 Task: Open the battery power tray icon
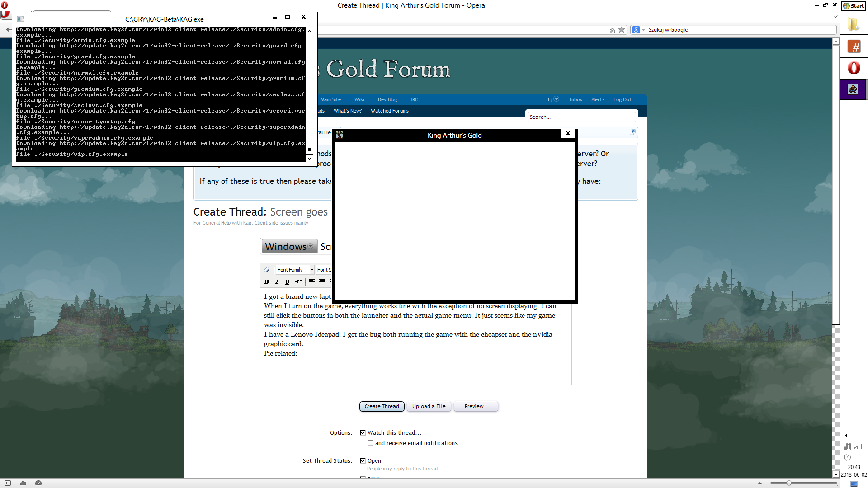[847, 446]
